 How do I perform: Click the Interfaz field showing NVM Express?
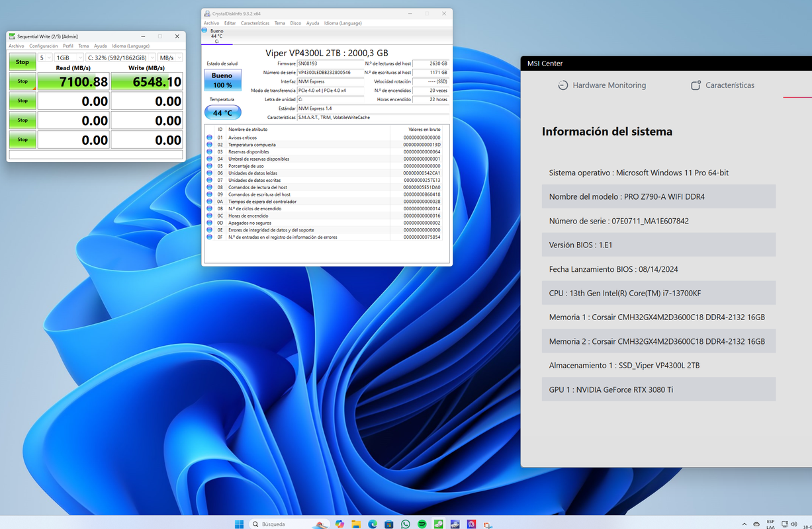[330, 81]
